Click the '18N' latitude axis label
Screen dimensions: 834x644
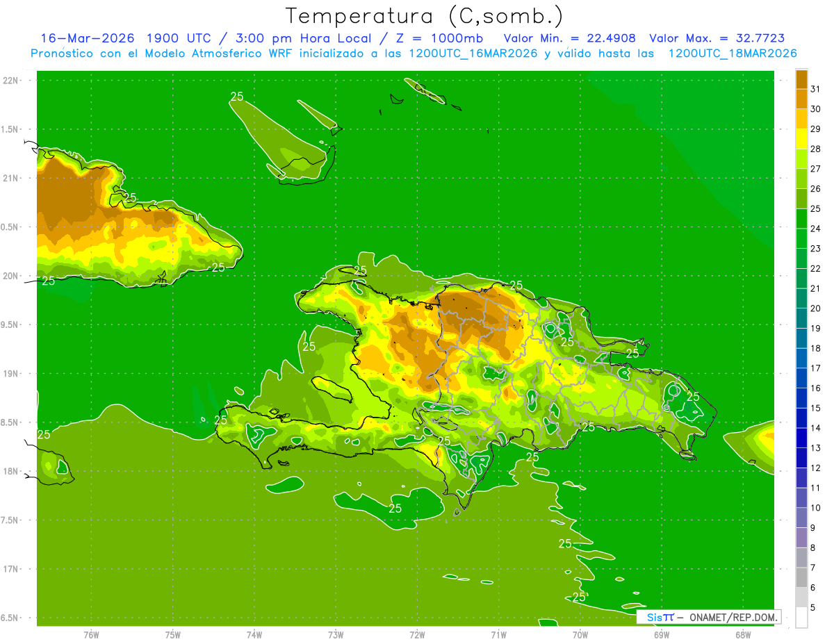point(12,471)
